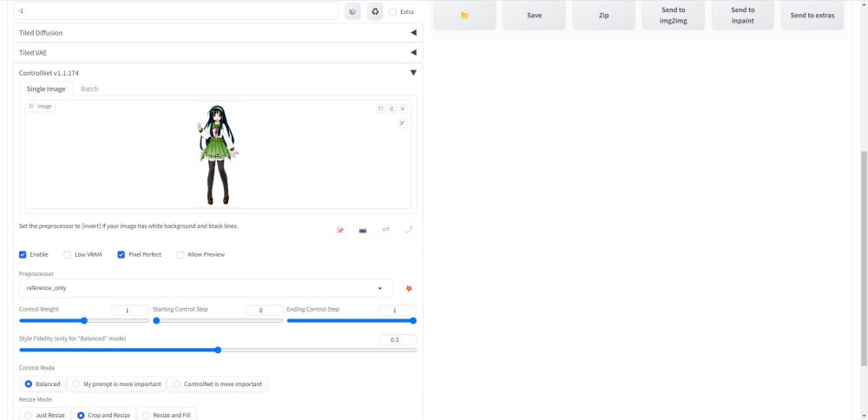Check the Allow Preview box

click(x=181, y=255)
